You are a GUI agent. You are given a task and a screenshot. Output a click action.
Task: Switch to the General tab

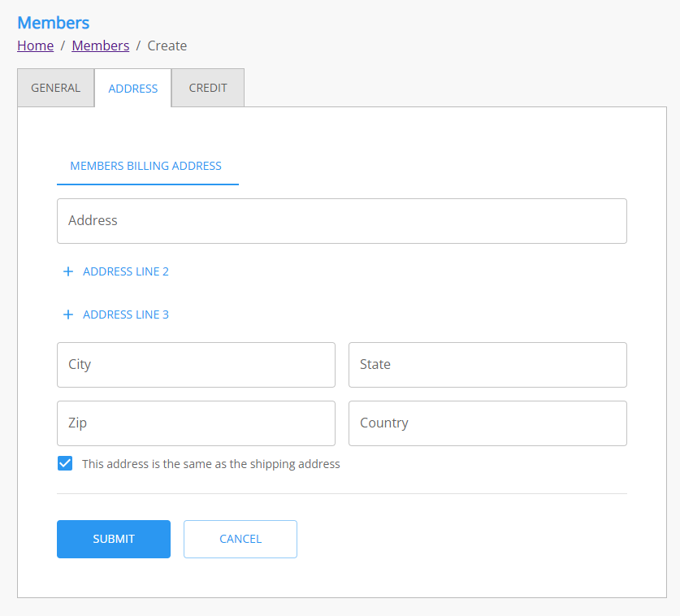[55, 88]
